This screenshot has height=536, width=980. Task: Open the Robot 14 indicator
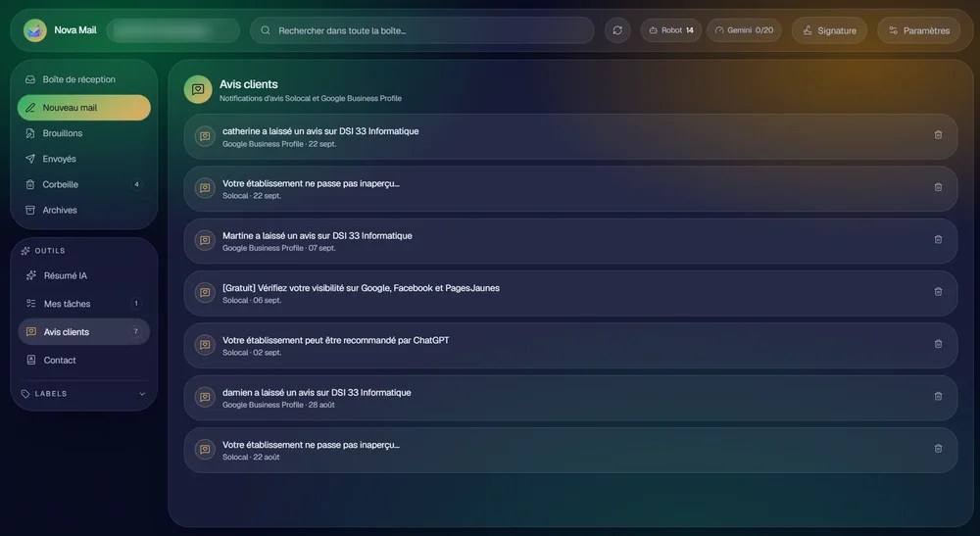coord(671,30)
